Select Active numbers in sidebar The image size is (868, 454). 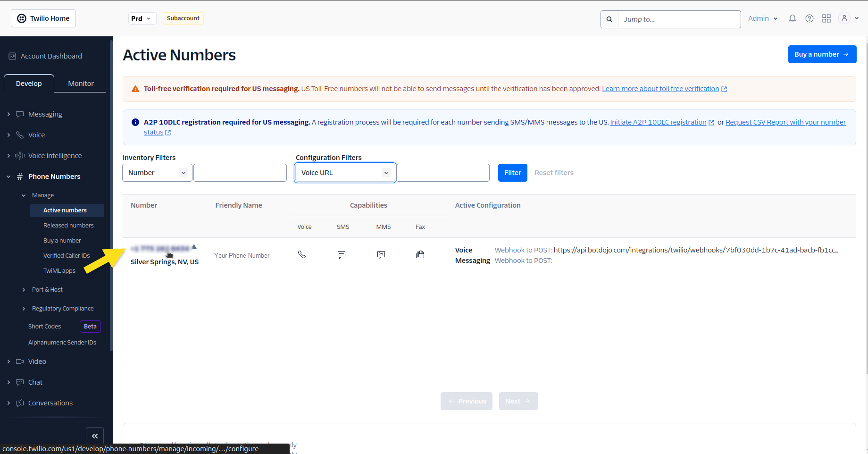67,210
